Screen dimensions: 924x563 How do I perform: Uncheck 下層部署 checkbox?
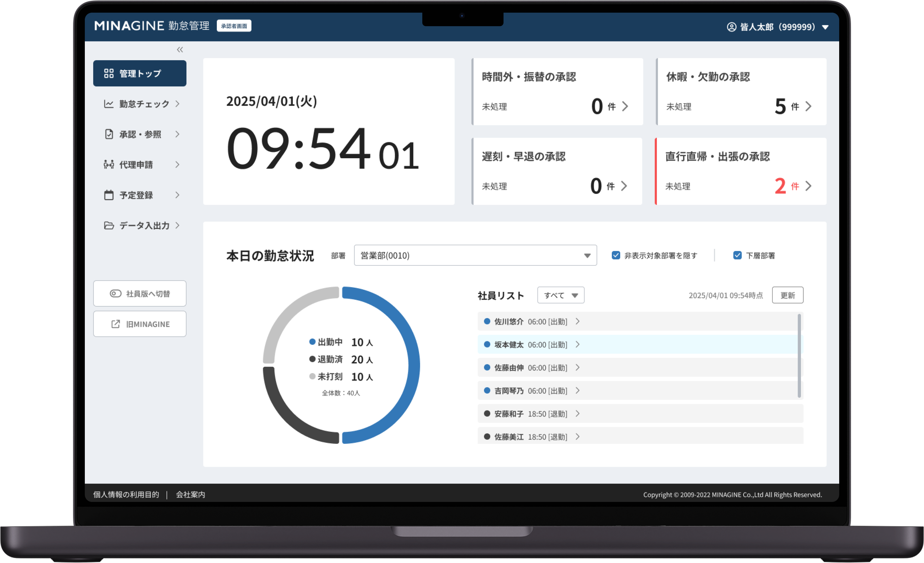coord(737,255)
